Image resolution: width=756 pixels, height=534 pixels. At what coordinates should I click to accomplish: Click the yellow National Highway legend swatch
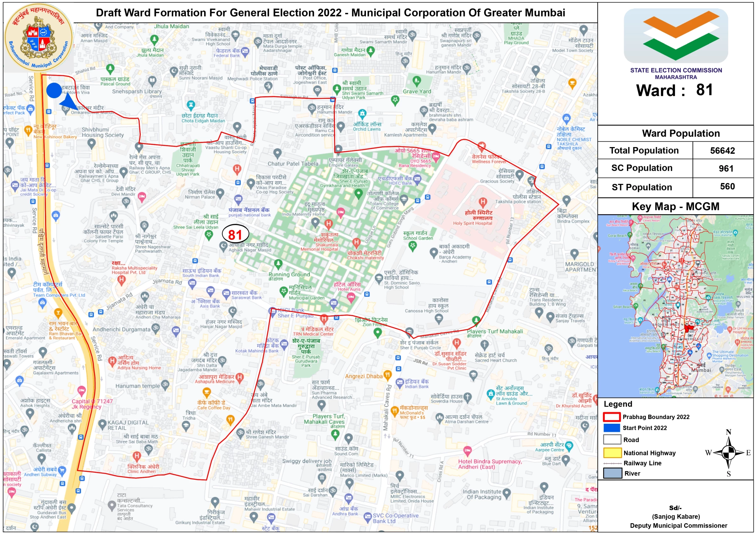612,453
